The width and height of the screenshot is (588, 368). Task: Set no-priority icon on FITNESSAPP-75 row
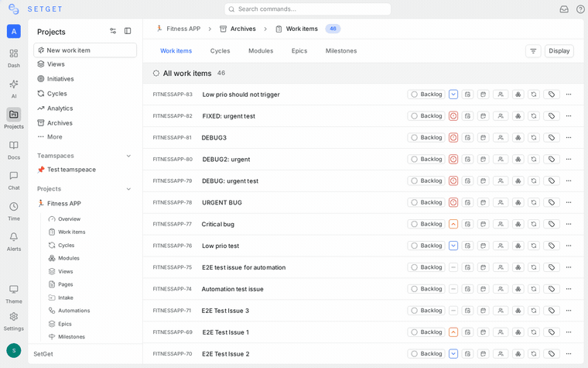click(453, 267)
